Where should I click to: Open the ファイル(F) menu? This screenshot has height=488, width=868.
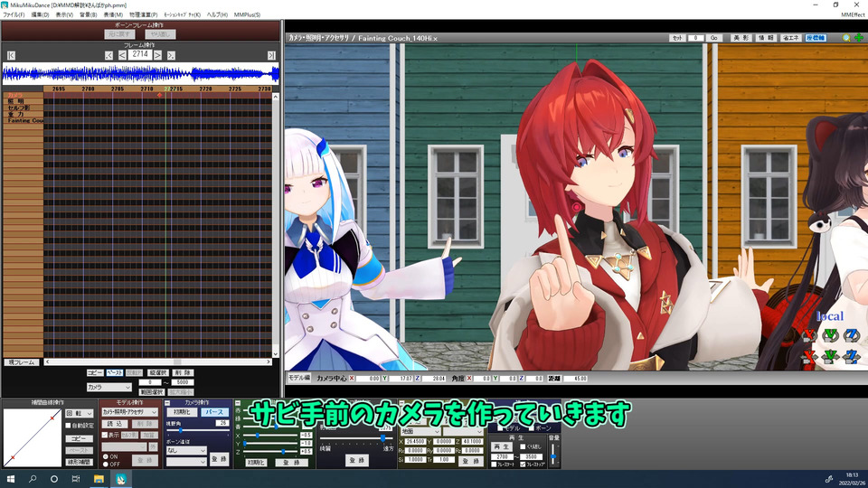point(14,15)
